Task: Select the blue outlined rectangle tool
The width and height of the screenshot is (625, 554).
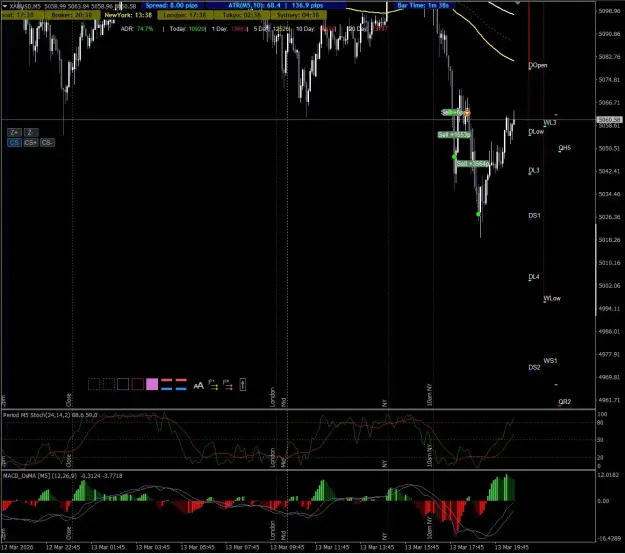Action: pyautogui.click(x=123, y=385)
